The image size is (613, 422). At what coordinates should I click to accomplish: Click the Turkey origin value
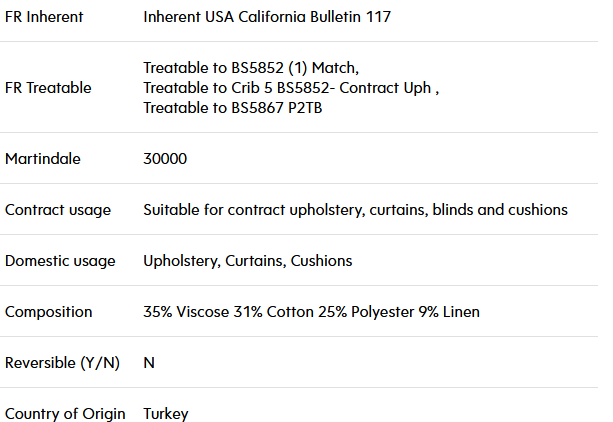tap(166, 414)
